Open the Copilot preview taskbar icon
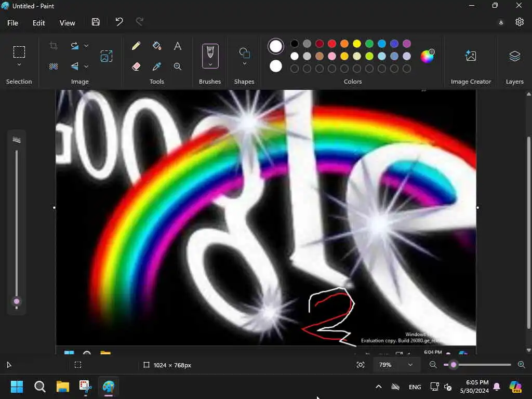 (515, 387)
